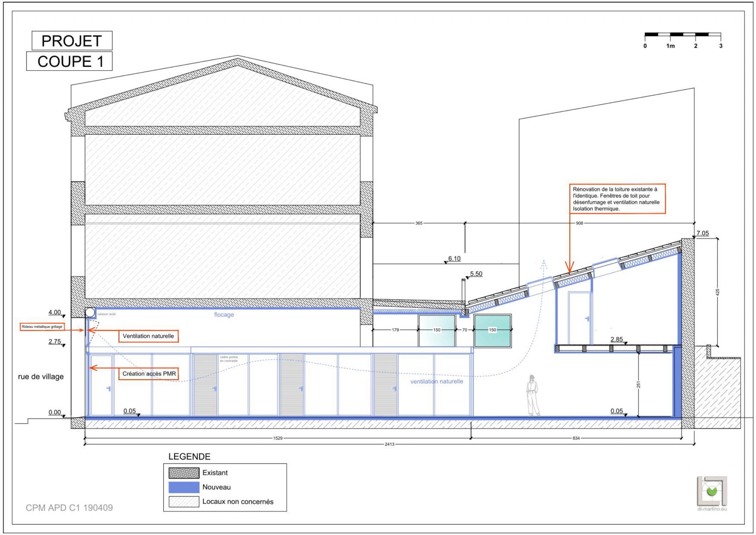Click the roof renovation note box
Screen dimensions: 756x535
pyautogui.click(x=617, y=199)
